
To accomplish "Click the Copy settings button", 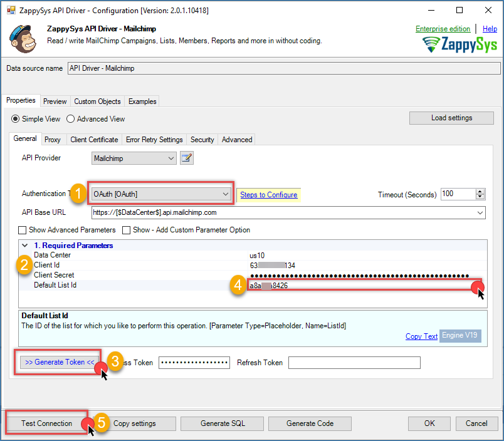I will (134, 423).
